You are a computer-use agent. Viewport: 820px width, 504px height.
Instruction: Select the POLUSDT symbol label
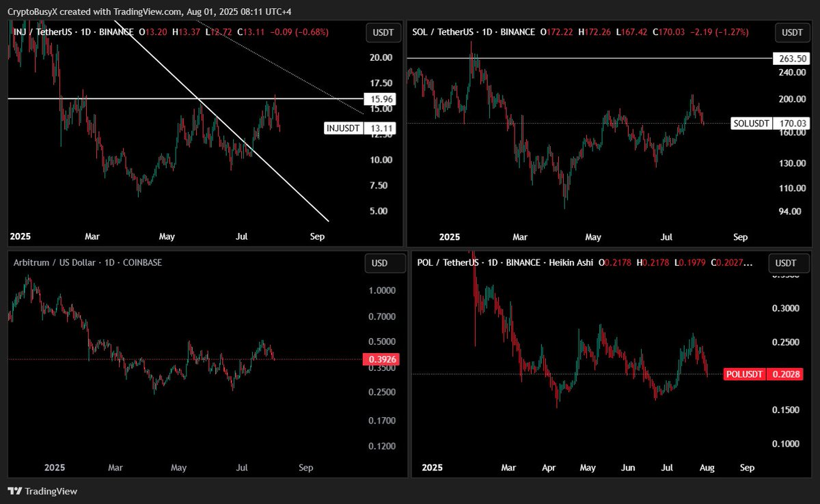746,374
